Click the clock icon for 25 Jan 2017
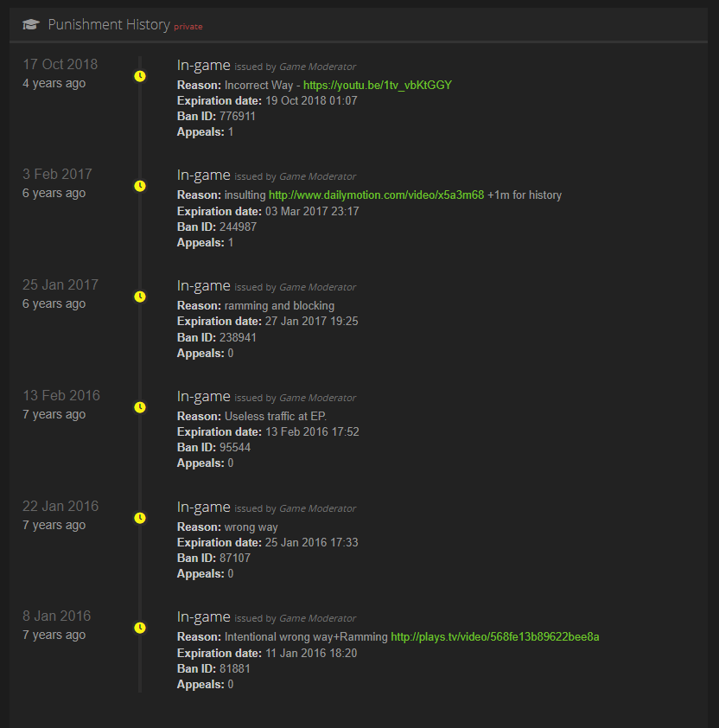 tap(140, 297)
